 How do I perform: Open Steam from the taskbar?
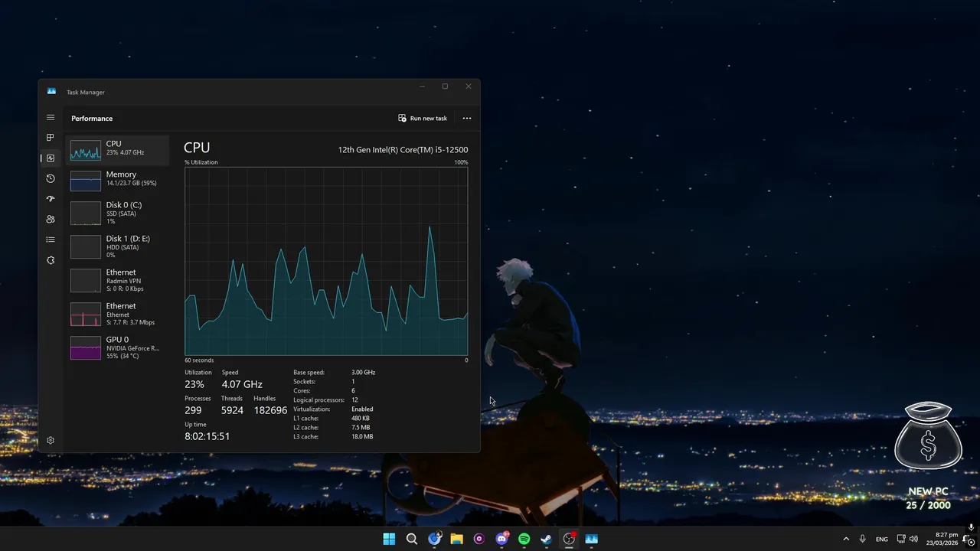click(x=546, y=539)
